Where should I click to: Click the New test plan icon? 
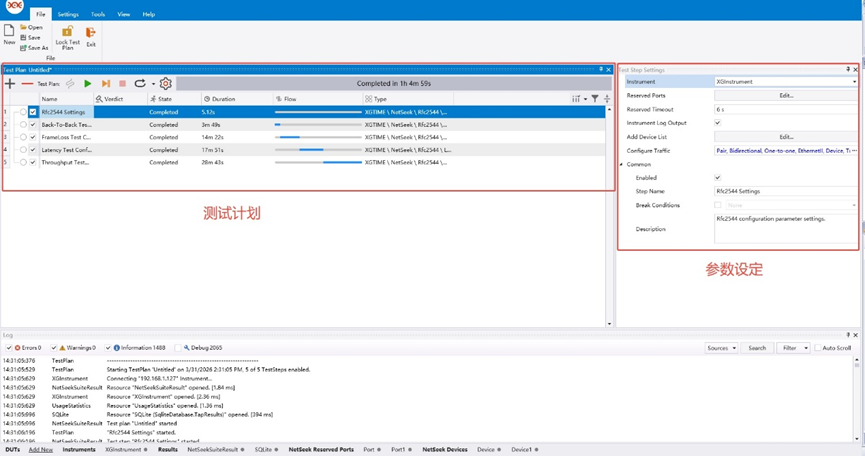tap(9, 30)
